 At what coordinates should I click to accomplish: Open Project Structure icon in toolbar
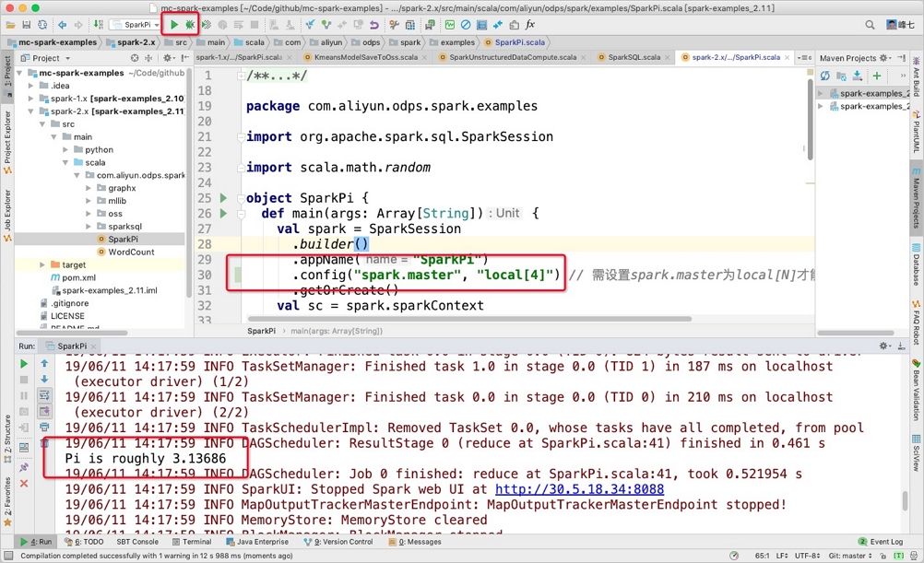tap(410, 25)
